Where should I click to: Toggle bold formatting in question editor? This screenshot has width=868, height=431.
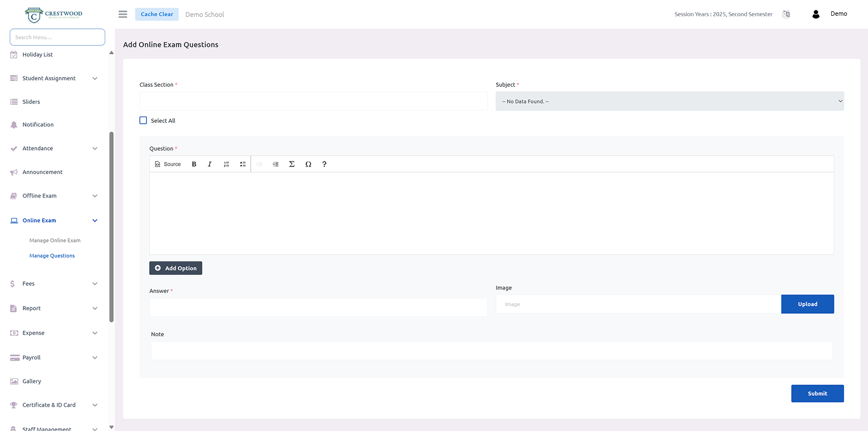(194, 164)
